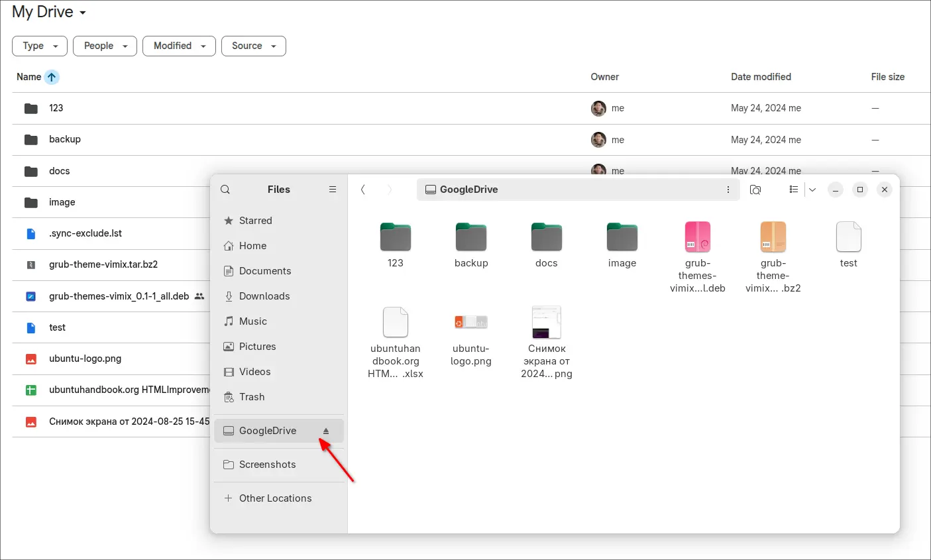Open the view options chevron dropdown

(812, 190)
